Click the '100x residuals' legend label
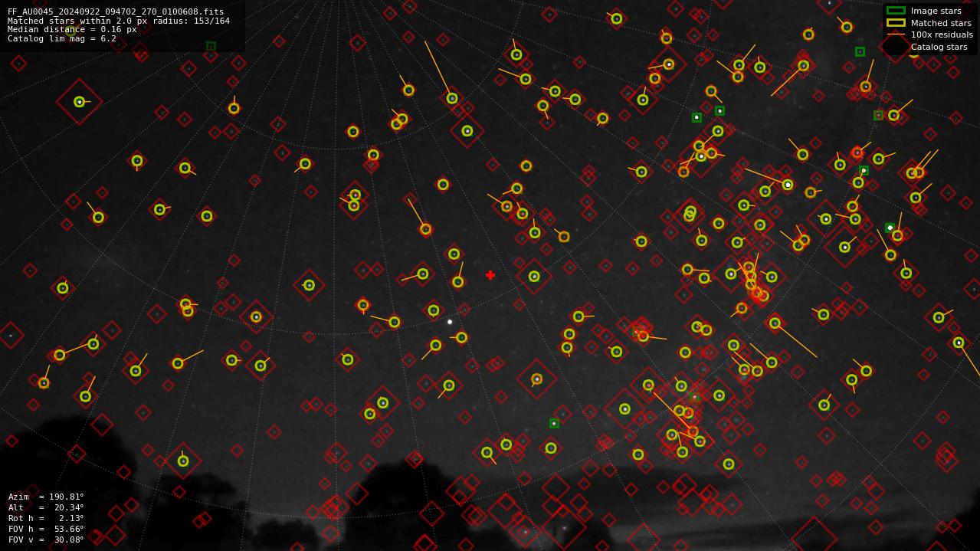This screenshot has height=551, width=980. tap(942, 34)
